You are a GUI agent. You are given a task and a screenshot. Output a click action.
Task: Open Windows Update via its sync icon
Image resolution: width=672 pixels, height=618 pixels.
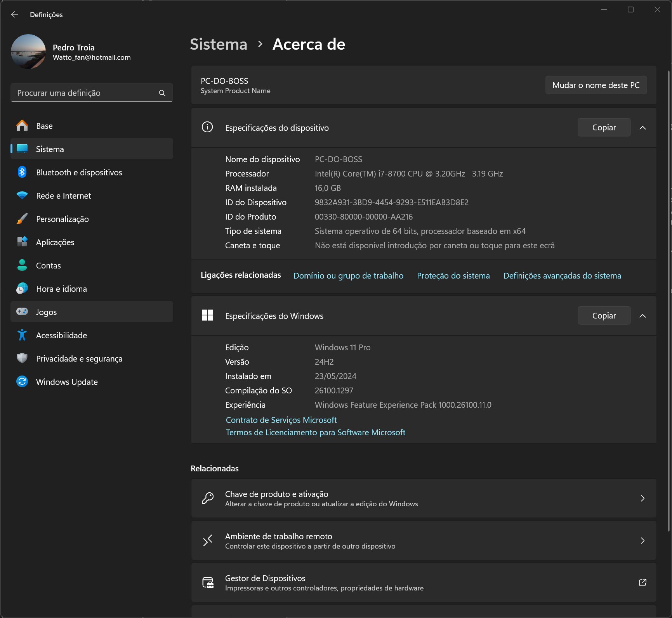point(22,382)
